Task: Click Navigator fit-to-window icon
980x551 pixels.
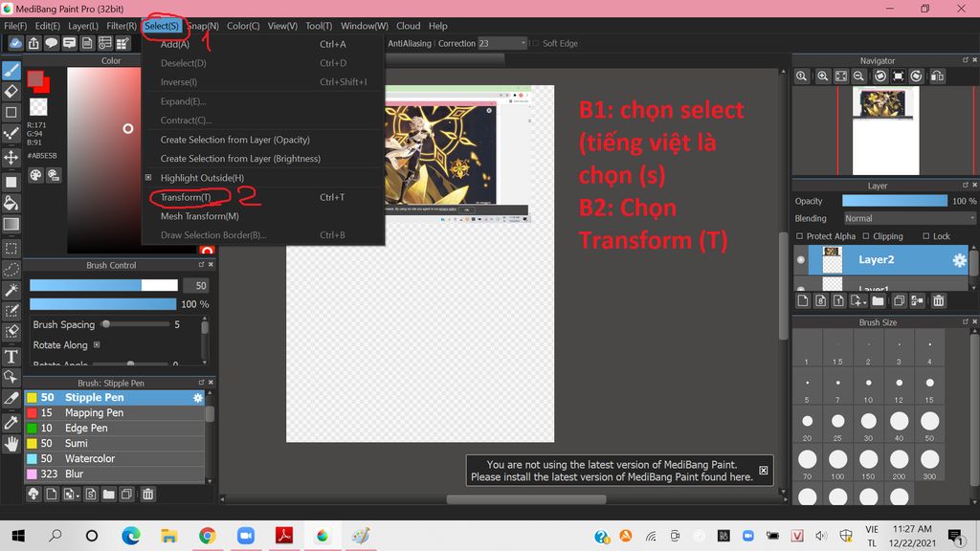Action: tap(841, 77)
